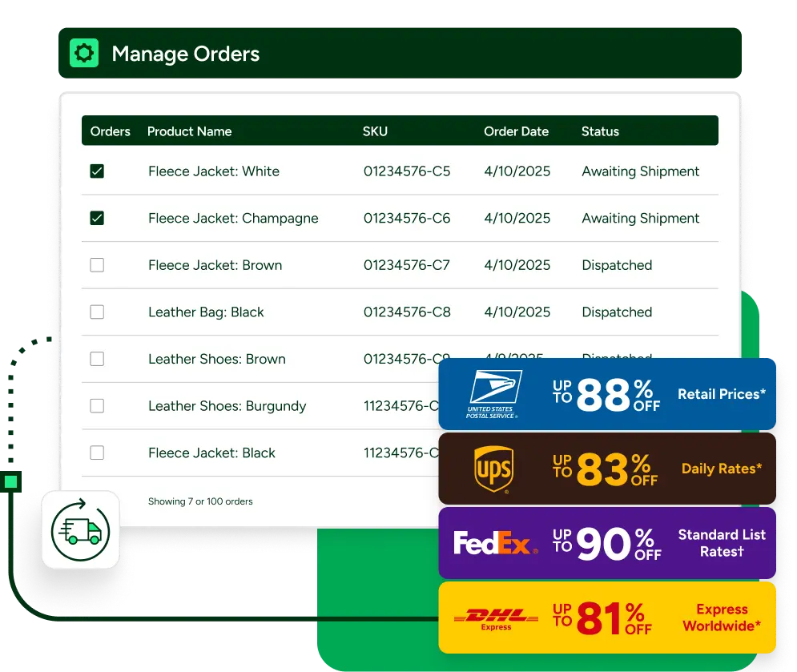
Task: Click the Showing 7 of 100 orders text
Action: tap(199, 501)
